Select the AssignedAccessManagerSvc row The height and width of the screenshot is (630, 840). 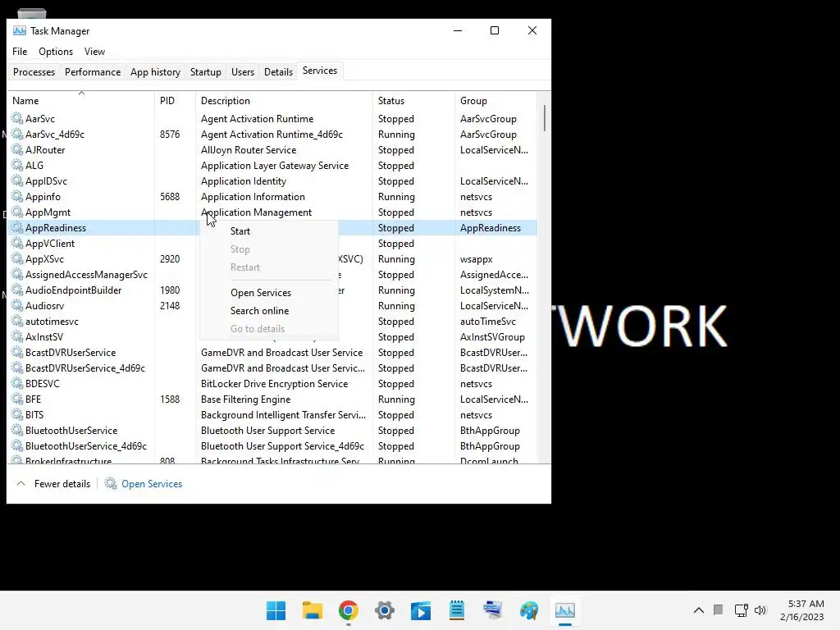[x=272, y=274]
